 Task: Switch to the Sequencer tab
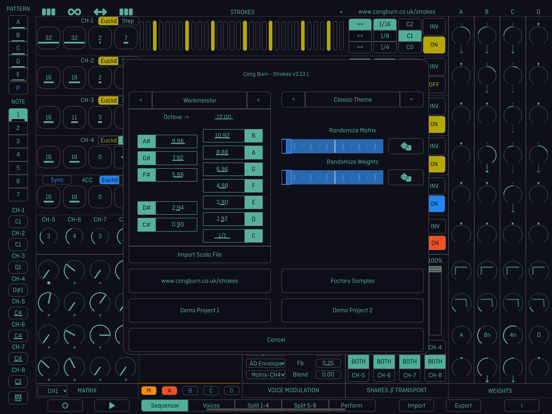(165, 406)
